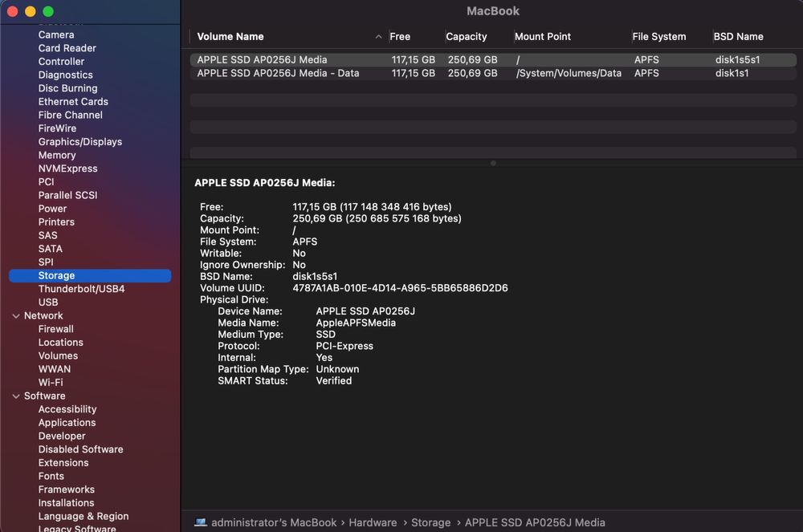Select the highlighted Storage item

[x=90, y=275]
